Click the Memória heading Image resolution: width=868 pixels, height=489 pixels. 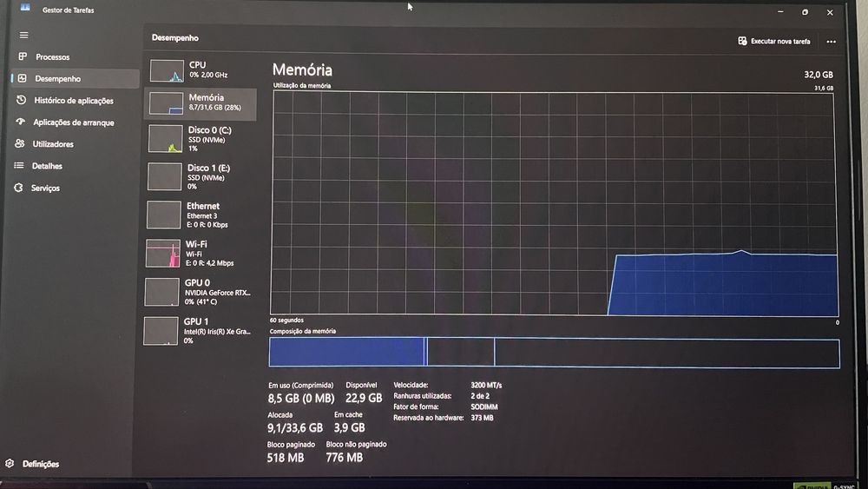[x=302, y=69]
